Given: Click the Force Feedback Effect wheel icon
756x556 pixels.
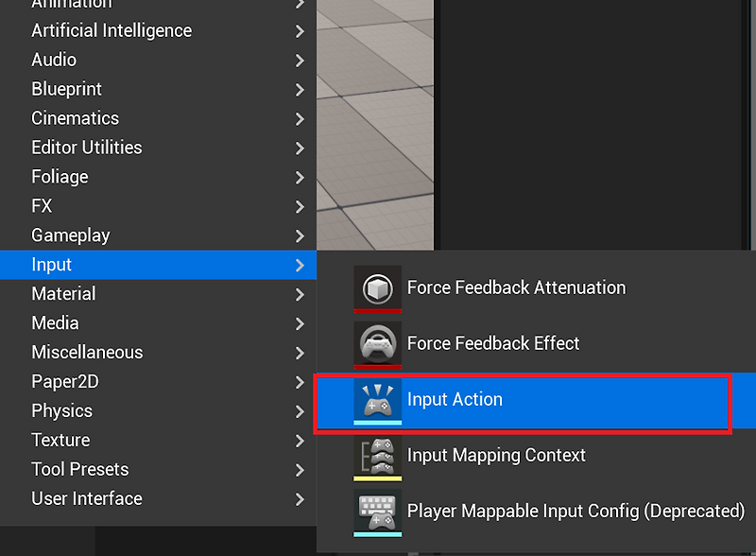Looking at the screenshot, I should pos(375,344).
